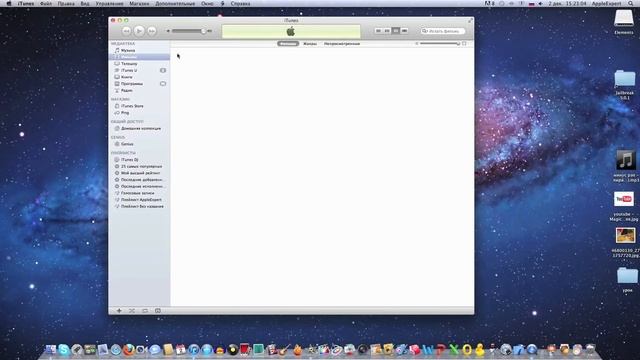Open the Вид menu
Viewport: 640px width, 360px height.
point(85,4)
